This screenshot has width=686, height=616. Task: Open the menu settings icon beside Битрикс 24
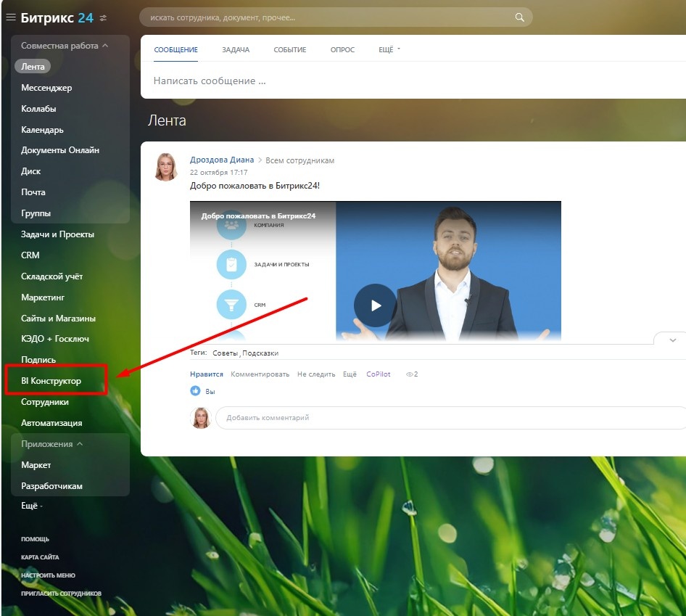pos(103,18)
